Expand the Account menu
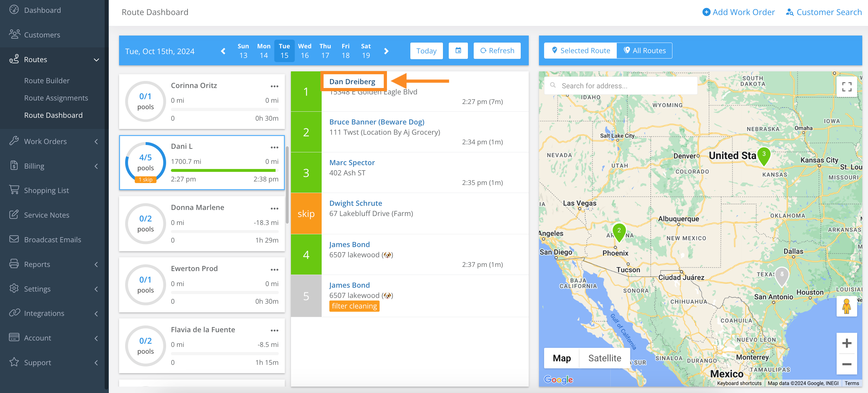Screen dimensions: 868x393 pyautogui.click(x=96, y=338)
